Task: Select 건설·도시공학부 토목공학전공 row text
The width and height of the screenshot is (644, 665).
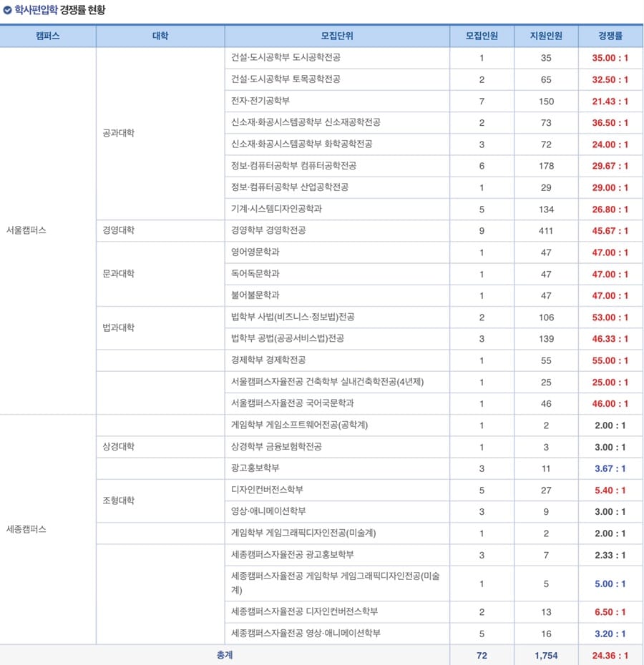Action: (x=286, y=79)
